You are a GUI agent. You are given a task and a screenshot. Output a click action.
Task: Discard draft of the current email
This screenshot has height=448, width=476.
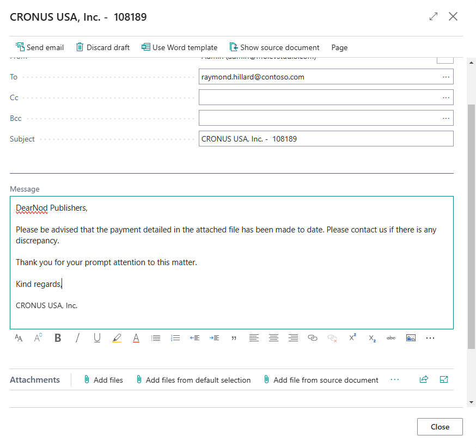point(102,47)
